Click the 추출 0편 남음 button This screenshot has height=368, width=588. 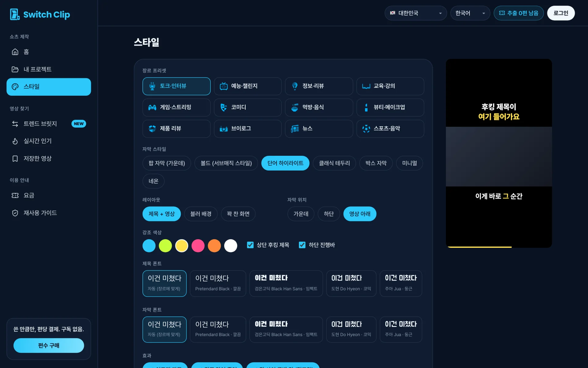[518, 13]
